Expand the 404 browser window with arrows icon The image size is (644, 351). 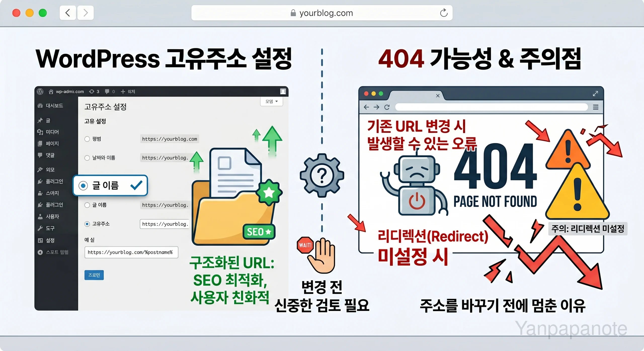coord(595,94)
